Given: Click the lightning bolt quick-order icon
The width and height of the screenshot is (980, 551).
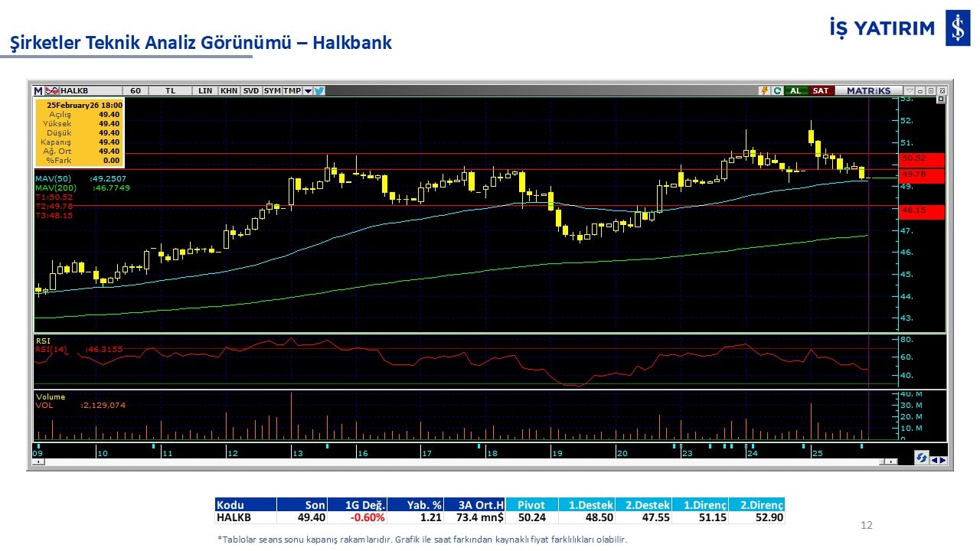Looking at the screenshot, I should pyautogui.click(x=764, y=90).
